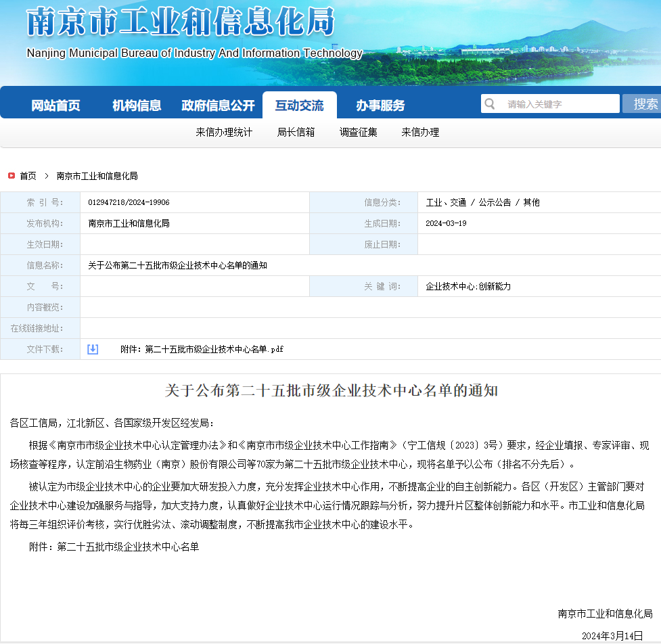Switch to the 互动交流 tab

click(300, 105)
